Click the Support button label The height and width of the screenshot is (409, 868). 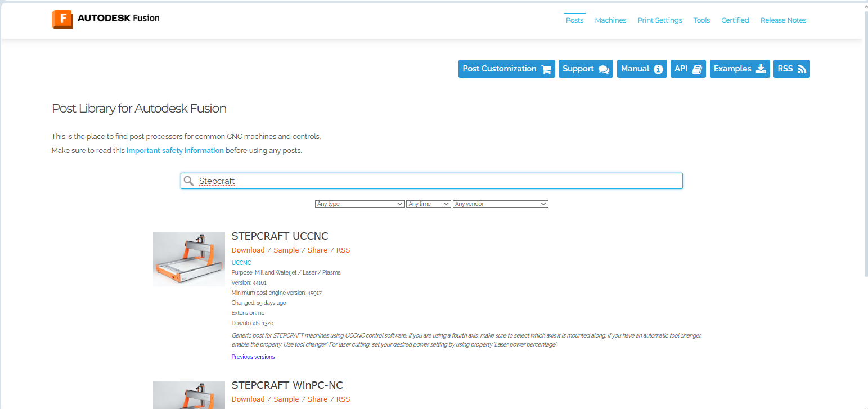(578, 69)
